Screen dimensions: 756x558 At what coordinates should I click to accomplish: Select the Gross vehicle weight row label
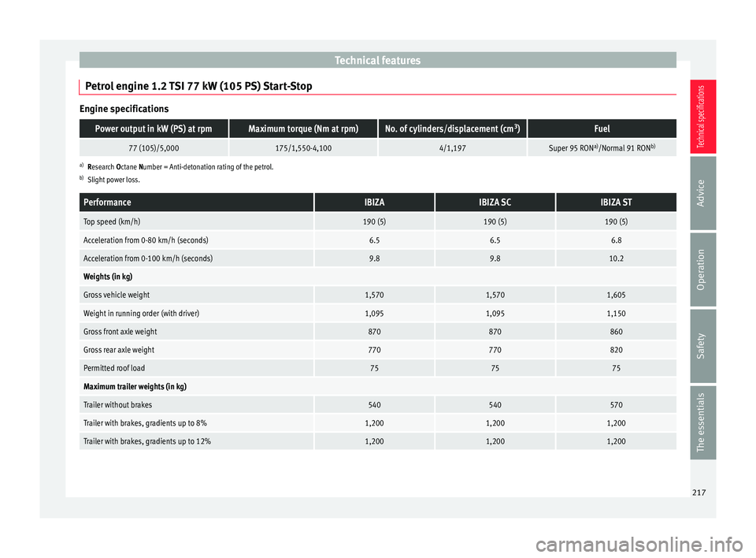117,295
